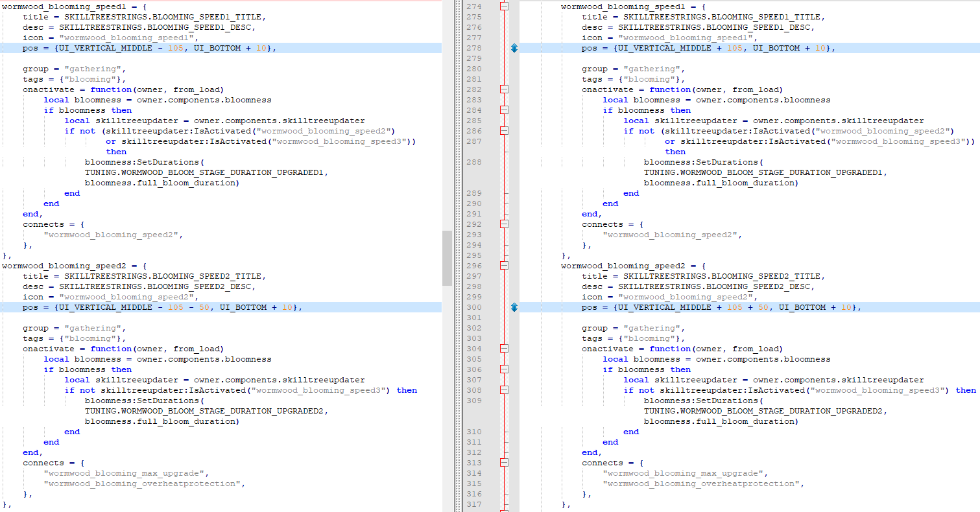The image size is (980, 512).
Task: Click the 'UI_VERTICAL_MIDDLE + 105 + 50' line in right pane
Action: 721,307
